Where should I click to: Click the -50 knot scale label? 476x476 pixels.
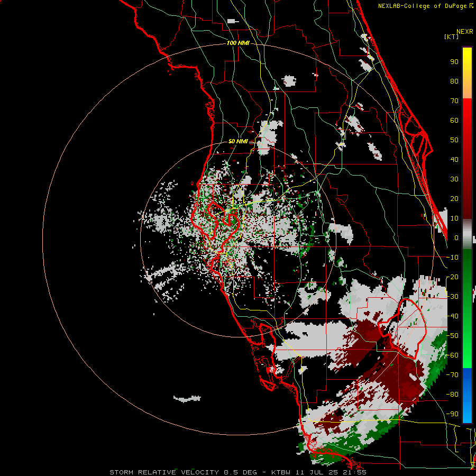pyautogui.click(x=452, y=336)
